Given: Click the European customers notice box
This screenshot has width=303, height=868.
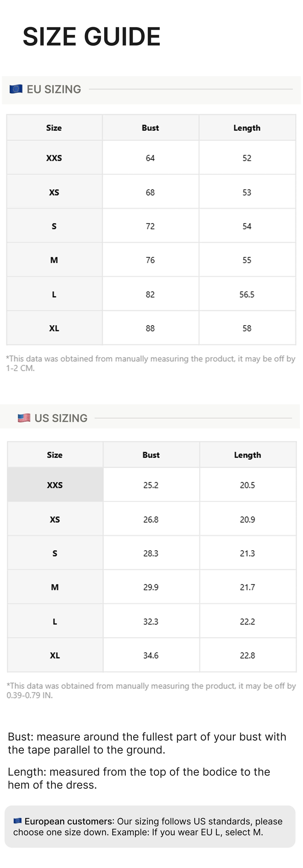Looking at the screenshot, I should 150,827.
